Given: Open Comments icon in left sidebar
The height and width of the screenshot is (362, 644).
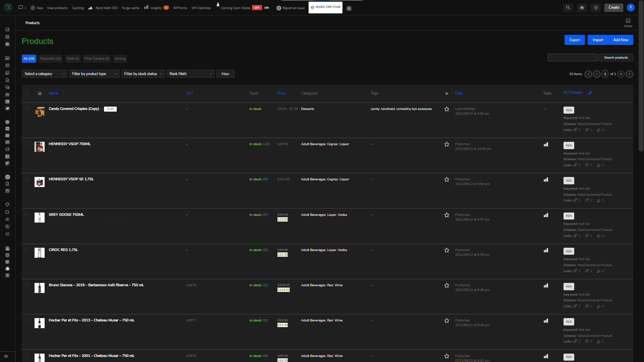Looking at the screenshot, I should (x=7, y=87).
